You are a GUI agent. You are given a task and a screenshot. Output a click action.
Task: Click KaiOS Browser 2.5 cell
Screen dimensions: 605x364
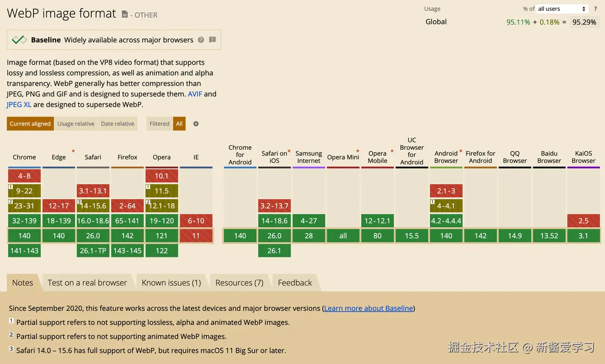click(584, 220)
